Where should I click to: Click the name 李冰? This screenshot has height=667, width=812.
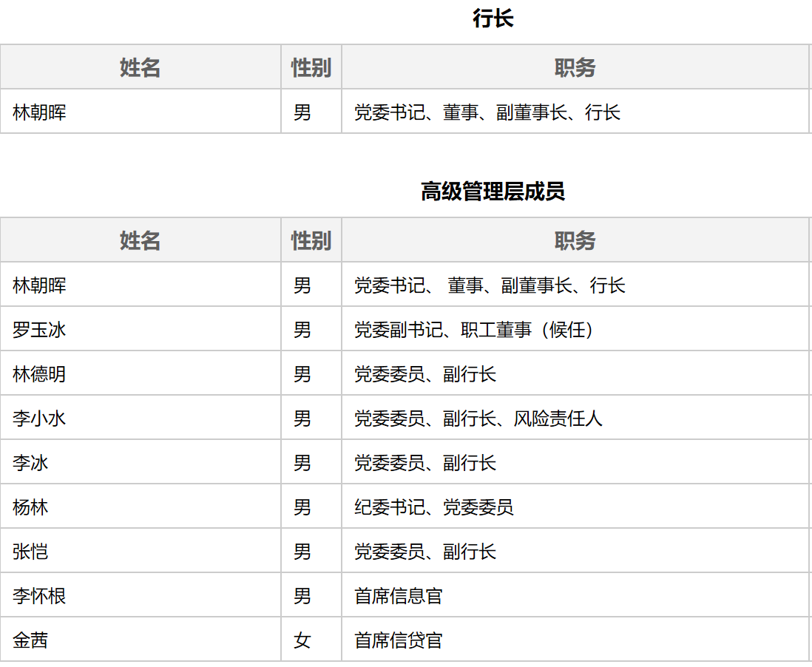(30, 463)
